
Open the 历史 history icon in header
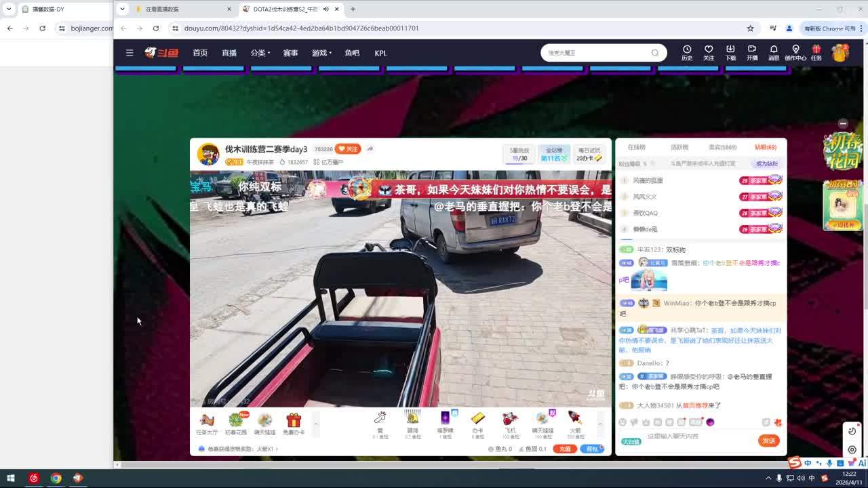(687, 52)
